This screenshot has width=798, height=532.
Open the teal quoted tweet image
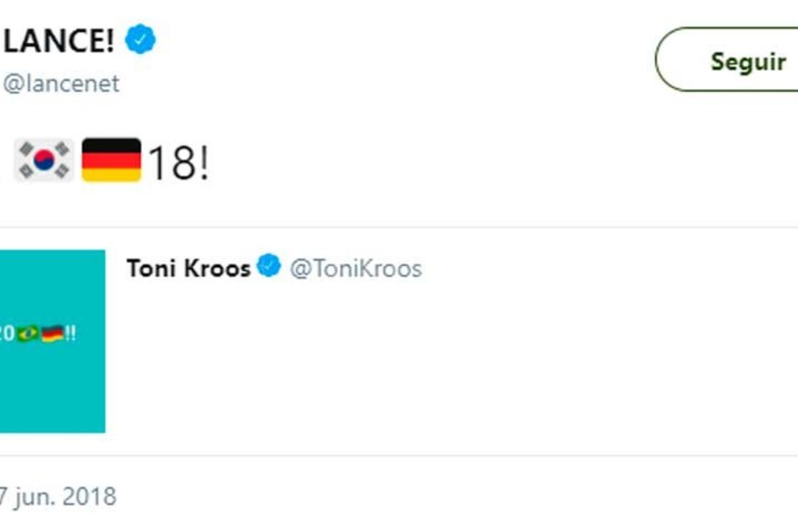coord(52,385)
